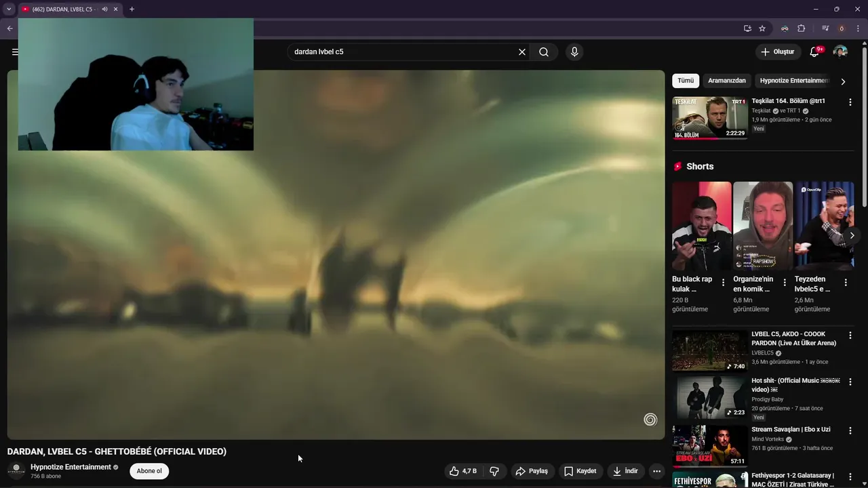Viewport: 868px width, 488px height.
Task: Open the YouTube hamburger guide menu
Action: pyautogui.click(x=14, y=52)
